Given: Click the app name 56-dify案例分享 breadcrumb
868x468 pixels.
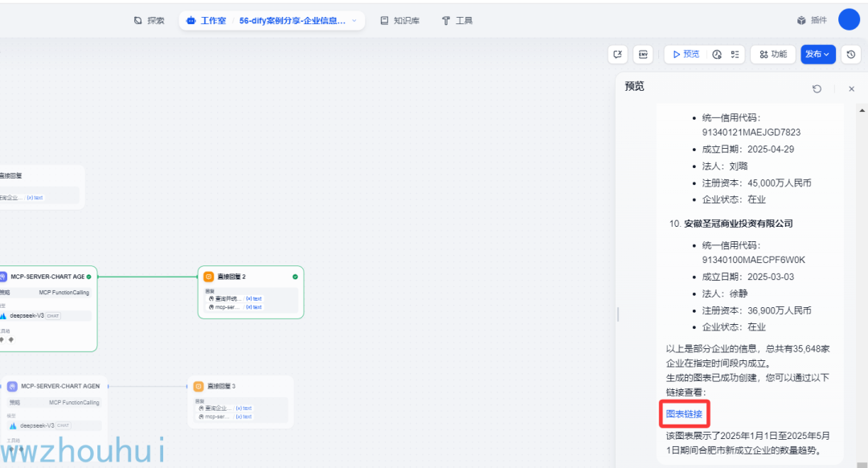Looking at the screenshot, I should click(x=293, y=20).
